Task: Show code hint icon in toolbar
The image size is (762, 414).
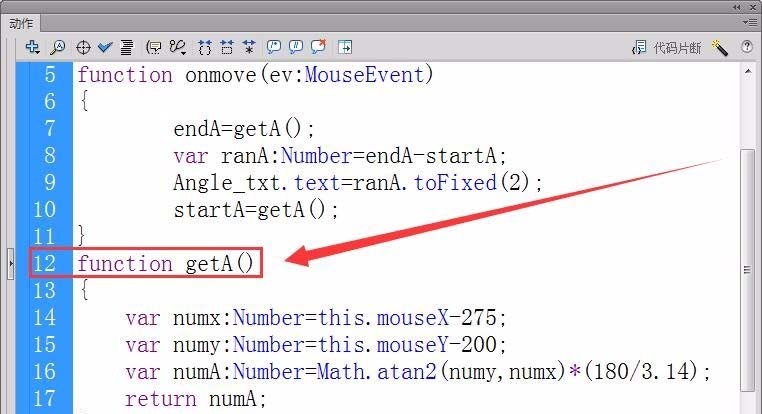Action: [x=154, y=47]
